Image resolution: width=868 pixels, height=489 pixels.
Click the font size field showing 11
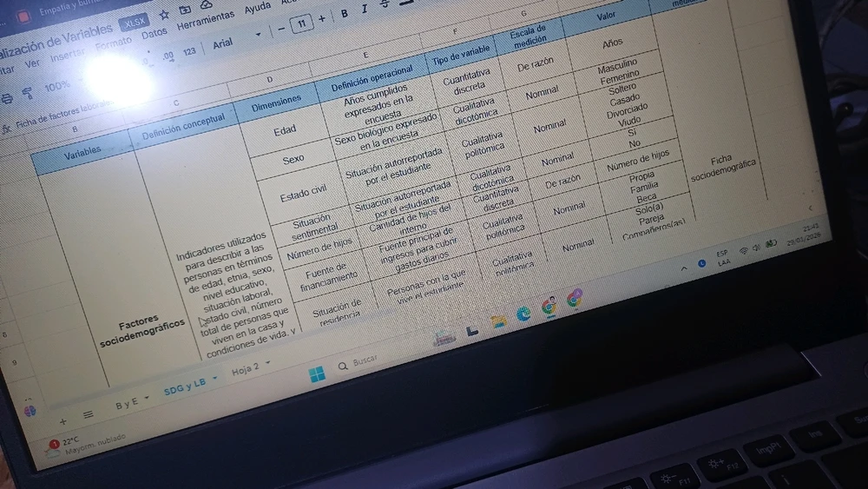[301, 23]
